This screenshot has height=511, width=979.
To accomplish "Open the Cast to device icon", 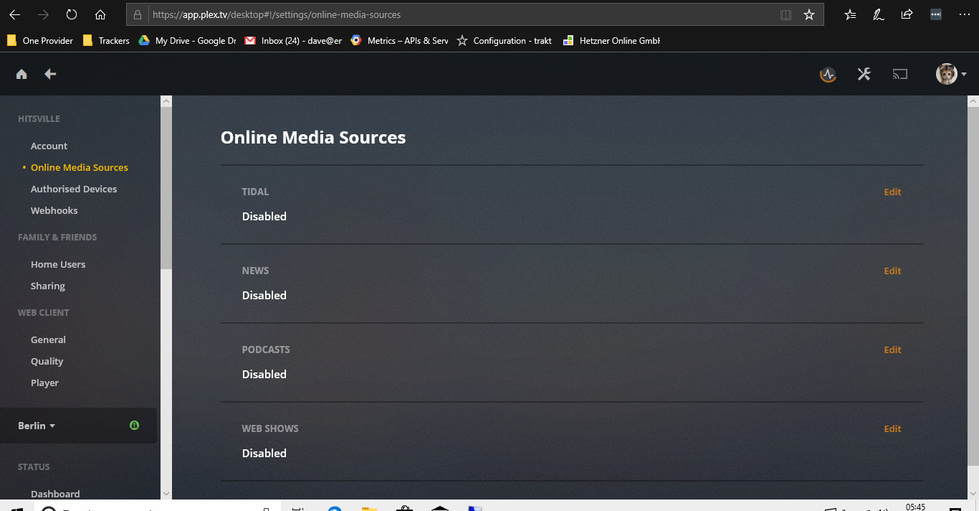I will point(900,74).
